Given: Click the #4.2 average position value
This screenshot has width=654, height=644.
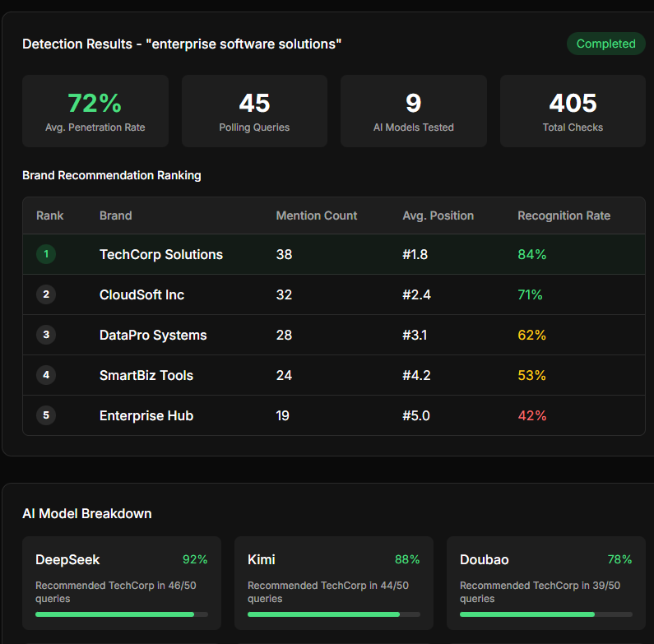Looking at the screenshot, I should pos(416,375).
